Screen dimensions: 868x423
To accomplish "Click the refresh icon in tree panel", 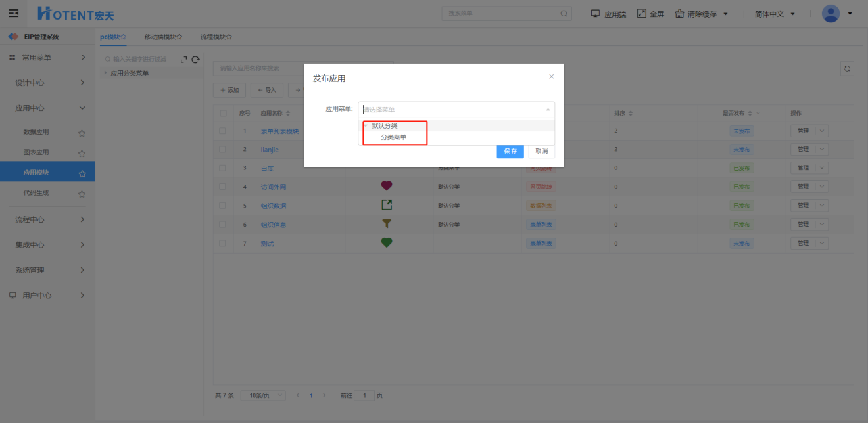I will tap(195, 60).
